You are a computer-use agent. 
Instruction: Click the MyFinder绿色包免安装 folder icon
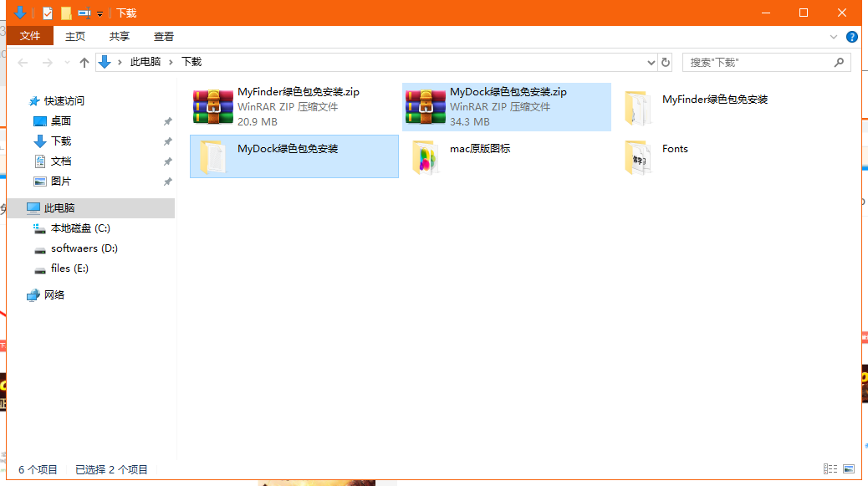pyautogui.click(x=638, y=109)
